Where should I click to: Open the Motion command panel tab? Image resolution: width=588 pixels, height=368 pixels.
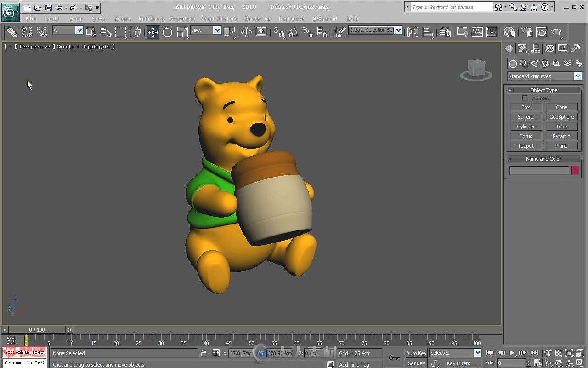(x=549, y=48)
